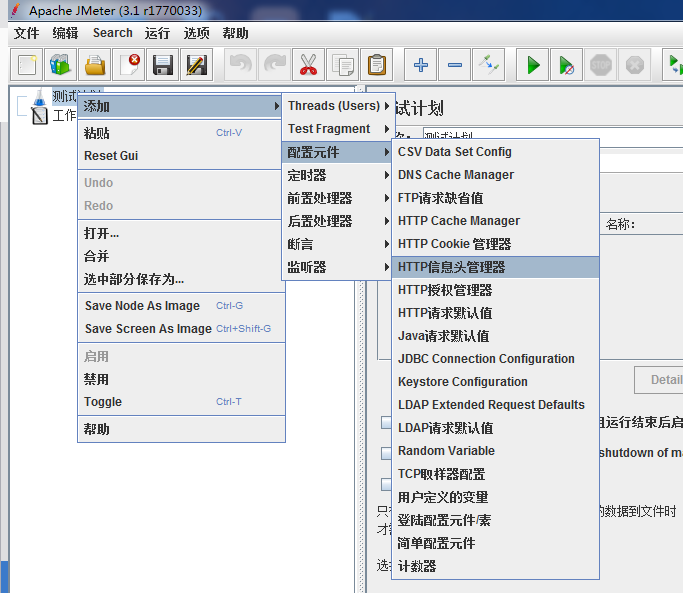Expand the 定时器 submenu

[x=338, y=175]
